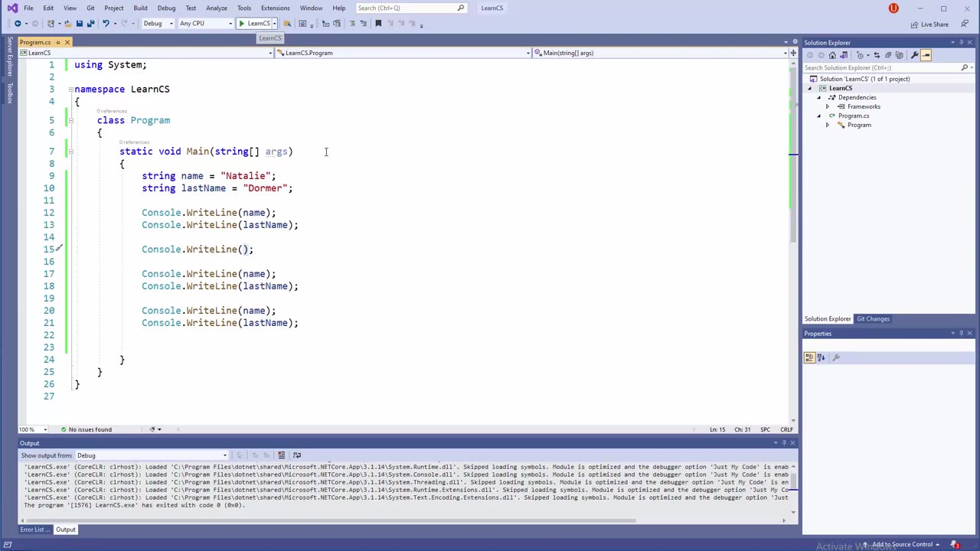Click Output horizontal scrollbar
This screenshot has width=980, height=551.
coord(331,521)
